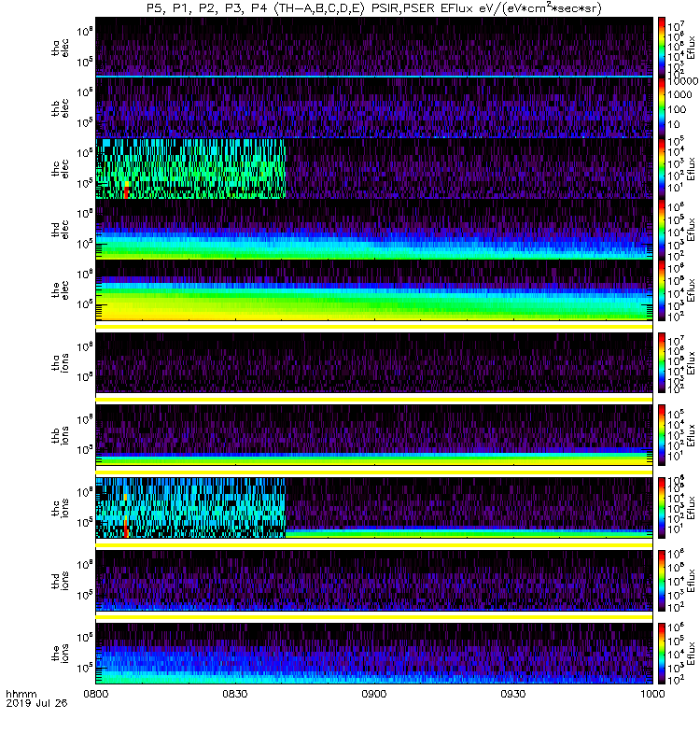Click the 'the ions' color bar
Image resolution: width=700 pixels, height=747 pixels.
[x=662, y=653]
